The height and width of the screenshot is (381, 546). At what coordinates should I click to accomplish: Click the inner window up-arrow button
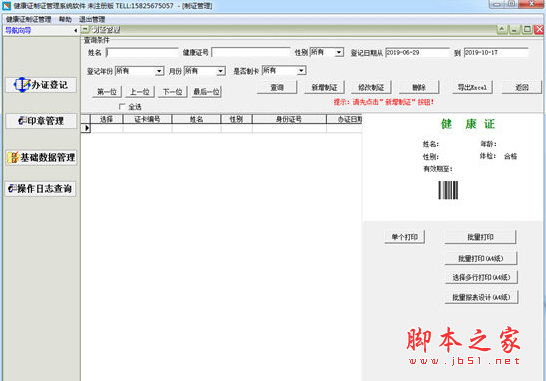point(501,30)
